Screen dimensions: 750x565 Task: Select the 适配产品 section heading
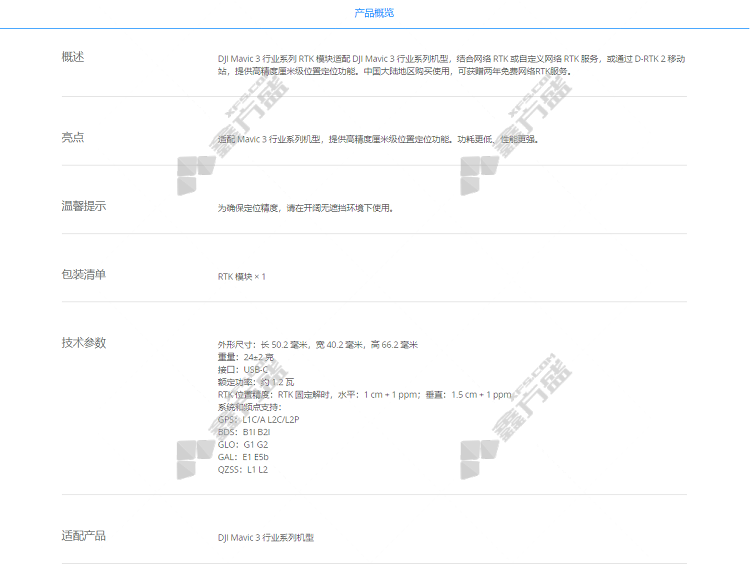[x=84, y=536]
